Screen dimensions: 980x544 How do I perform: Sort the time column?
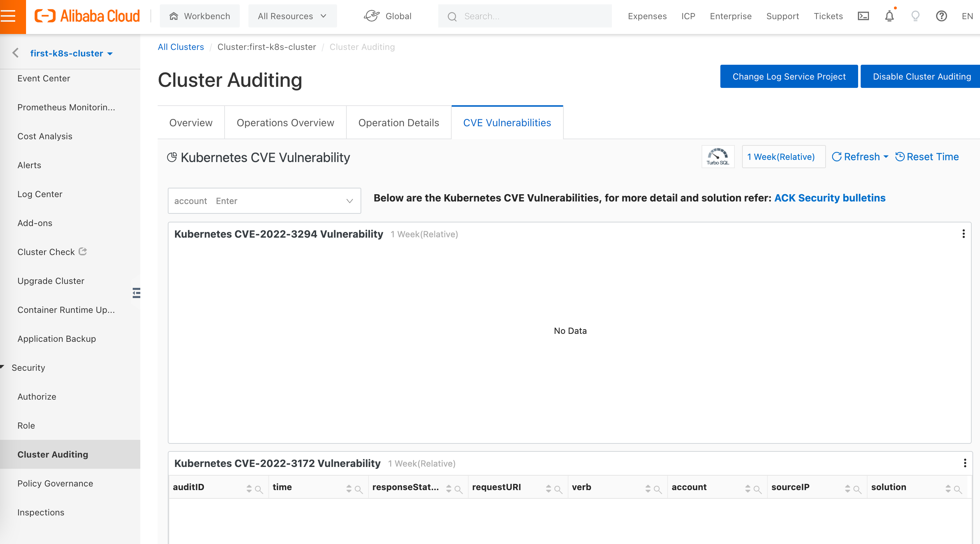pos(349,489)
